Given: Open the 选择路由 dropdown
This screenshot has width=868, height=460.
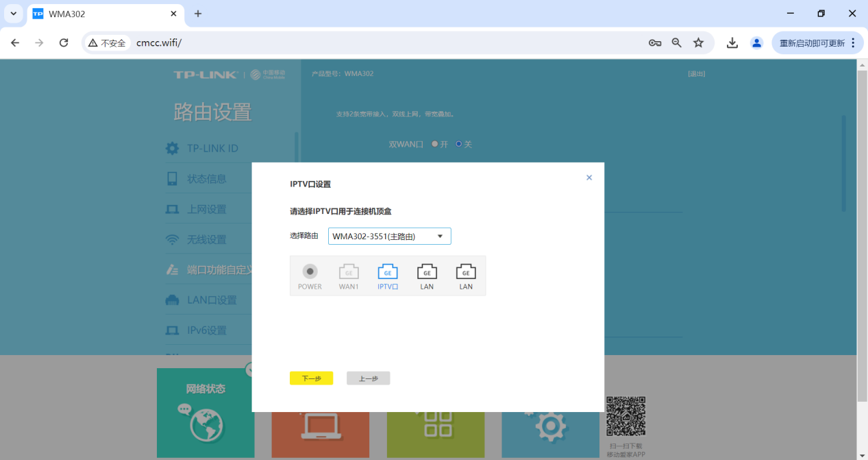Looking at the screenshot, I should click(390, 237).
